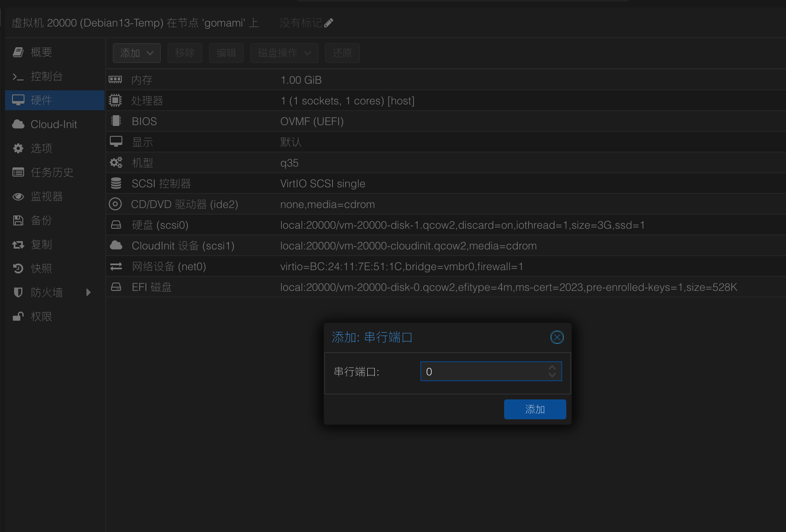Click the blue Add (添加) confirm button
786x532 pixels.
click(x=535, y=409)
